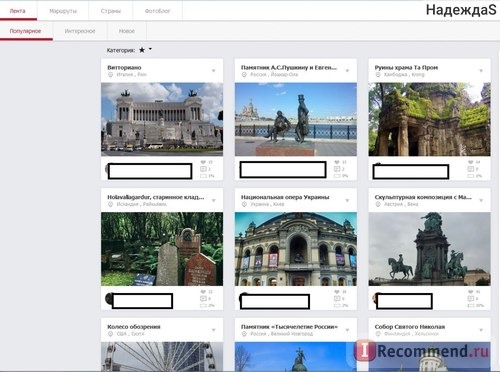Expand options arrow on Собор Святого Николая

pyautogui.click(x=481, y=330)
